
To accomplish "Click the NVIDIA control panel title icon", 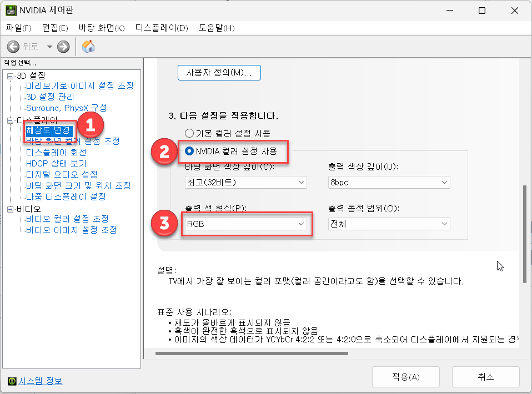I will click(11, 10).
